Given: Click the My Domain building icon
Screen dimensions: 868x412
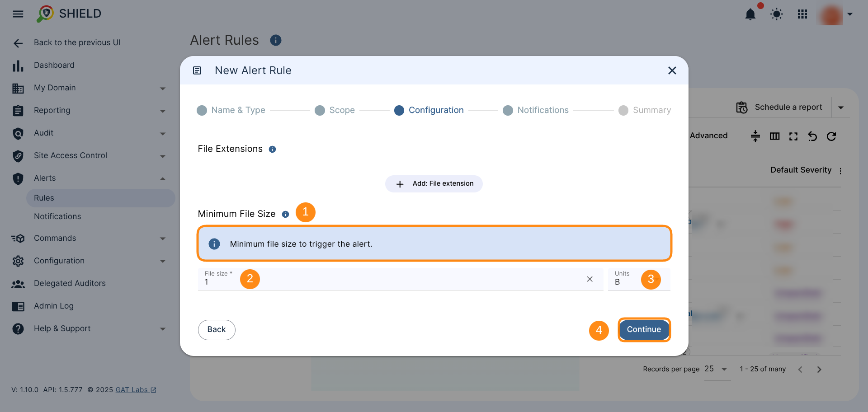Looking at the screenshot, I should click(x=18, y=88).
